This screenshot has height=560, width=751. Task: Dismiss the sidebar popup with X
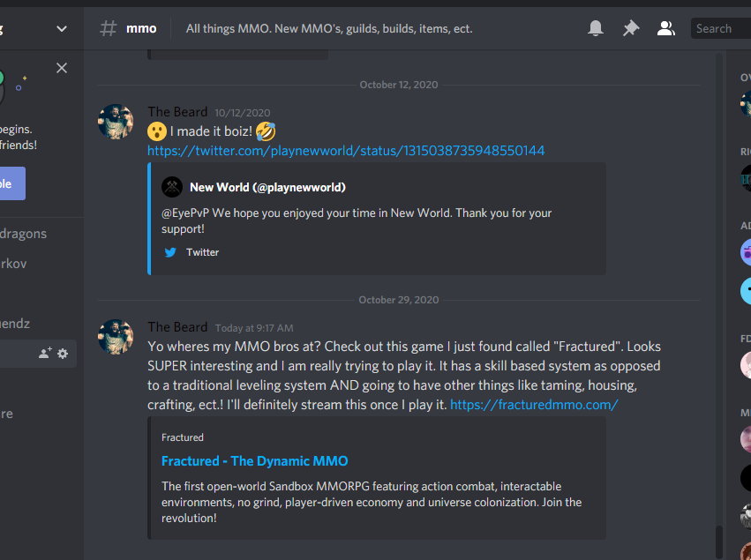(x=62, y=68)
